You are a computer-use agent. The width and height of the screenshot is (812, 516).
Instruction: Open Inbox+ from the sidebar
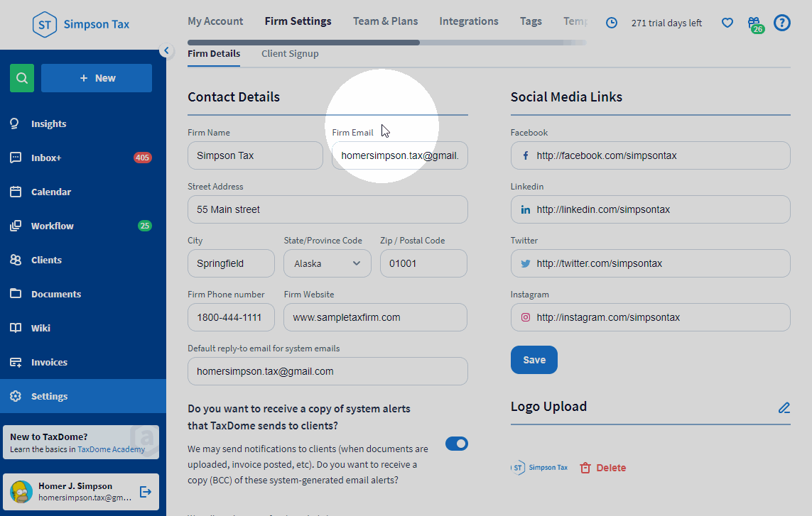[x=83, y=158]
